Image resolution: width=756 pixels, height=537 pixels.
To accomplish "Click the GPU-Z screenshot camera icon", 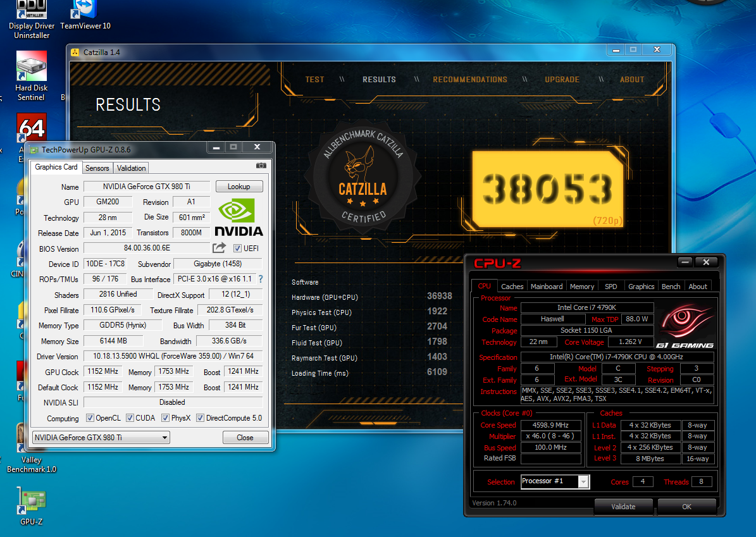I will tap(261, 165).
